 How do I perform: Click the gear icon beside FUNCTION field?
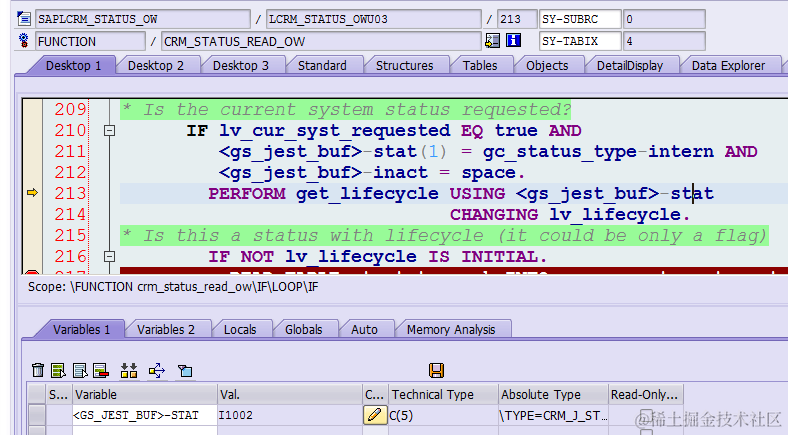point(24,41)
